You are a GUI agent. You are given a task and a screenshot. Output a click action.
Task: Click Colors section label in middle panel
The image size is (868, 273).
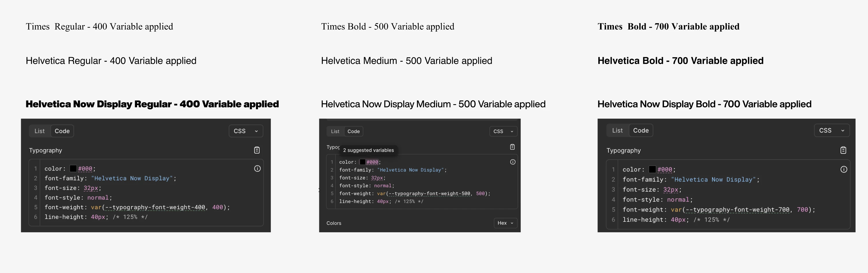point(334,223)
